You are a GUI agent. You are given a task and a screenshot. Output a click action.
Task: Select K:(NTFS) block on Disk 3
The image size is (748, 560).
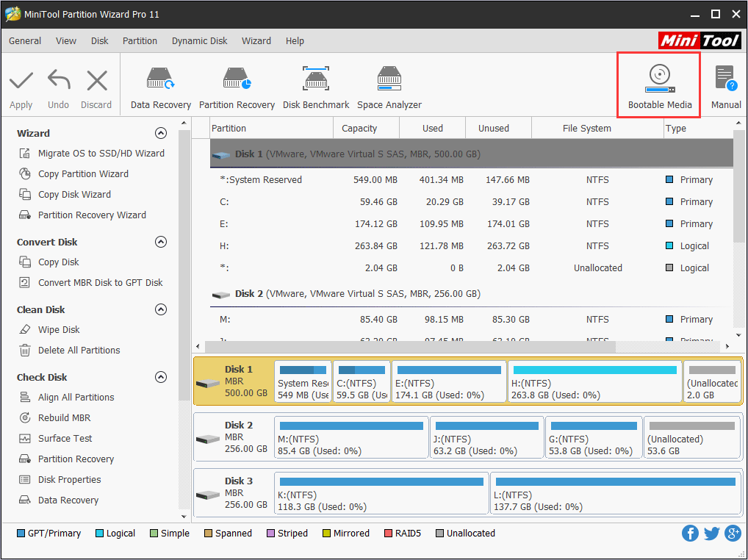tap(381, 492)
